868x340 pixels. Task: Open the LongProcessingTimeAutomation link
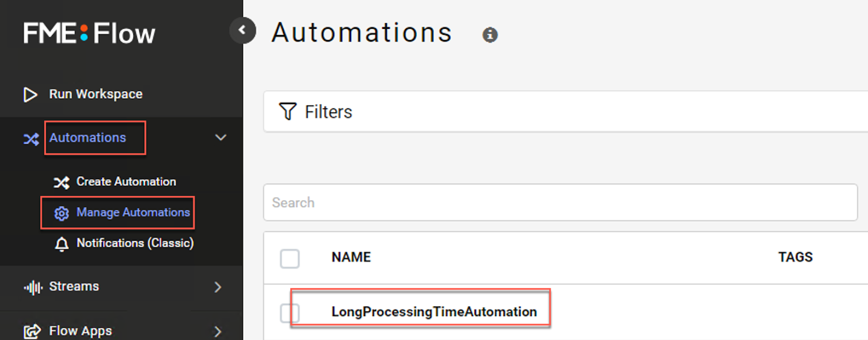pos(434,312)
